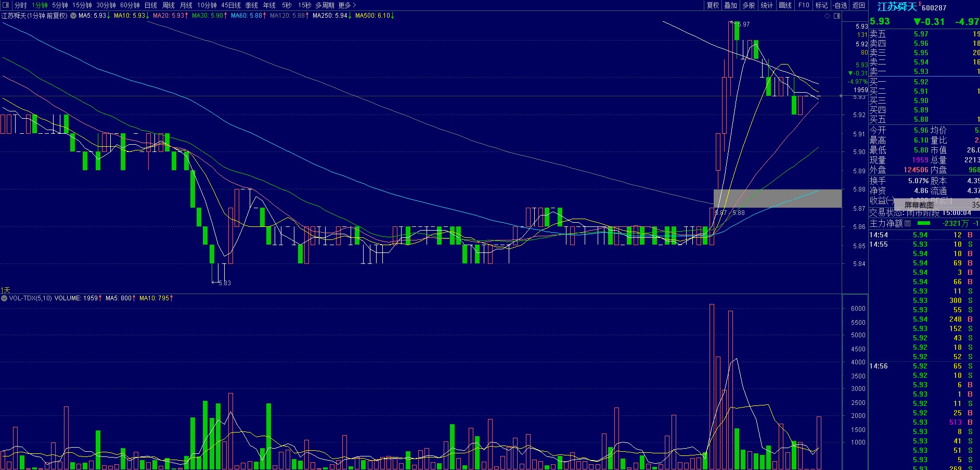Toggle the side panel icon near the price axis

pyautogui.click(x=837, y=16)
